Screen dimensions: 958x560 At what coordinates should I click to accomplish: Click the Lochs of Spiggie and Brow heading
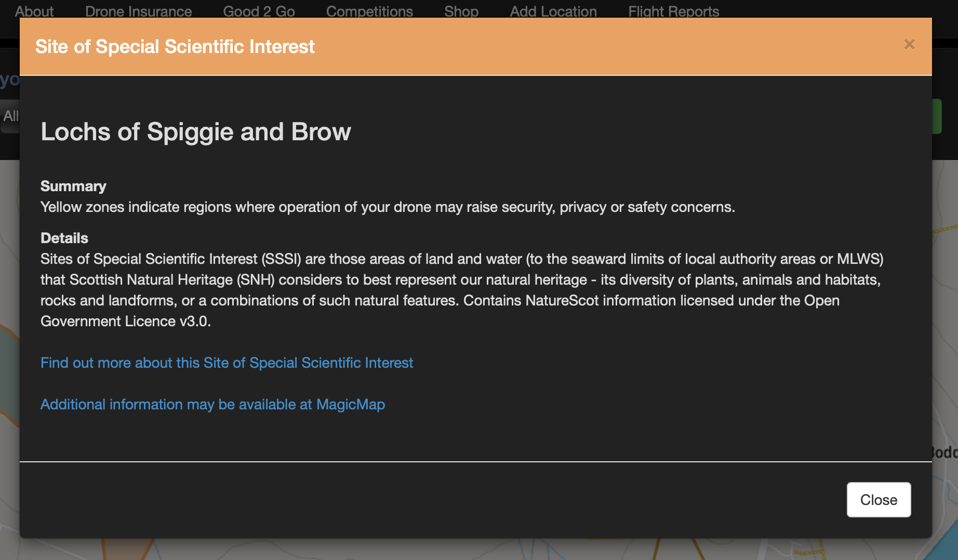(196, 132)
